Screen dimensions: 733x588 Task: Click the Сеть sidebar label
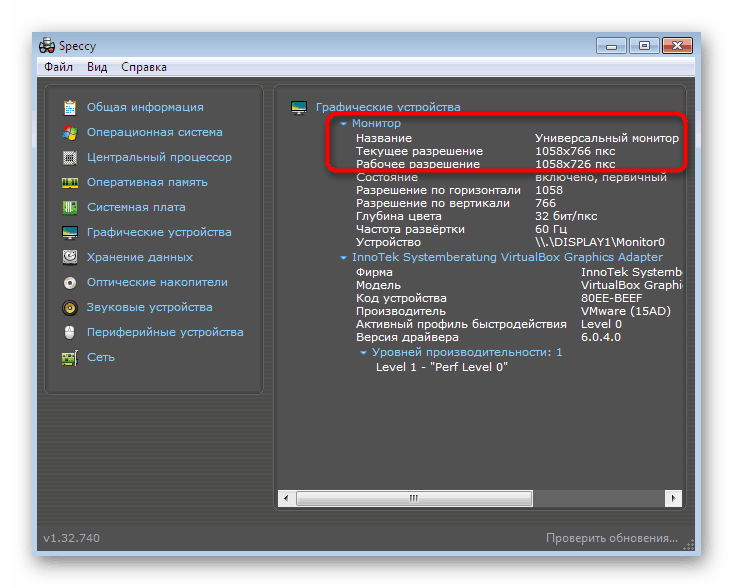pyautogui.click(x=101, y=357)
